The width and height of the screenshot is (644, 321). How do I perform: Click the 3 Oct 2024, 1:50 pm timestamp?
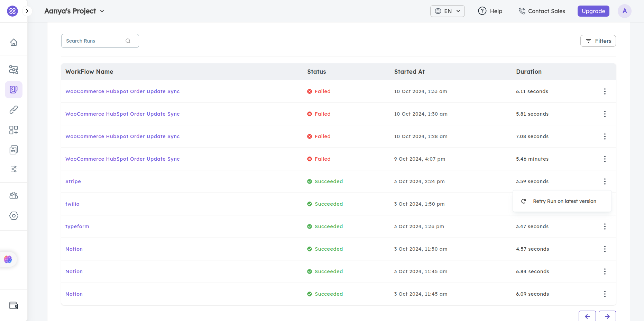pos(419,204)
